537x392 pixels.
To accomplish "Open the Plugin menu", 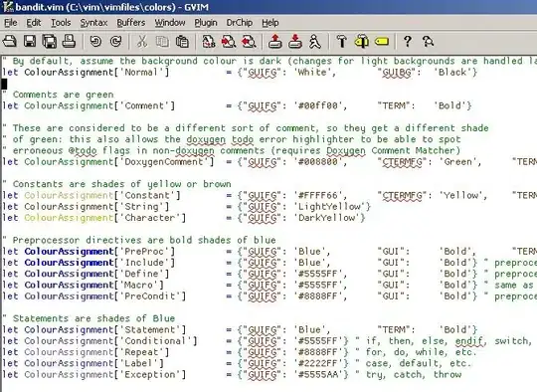I will click(206, 23).
